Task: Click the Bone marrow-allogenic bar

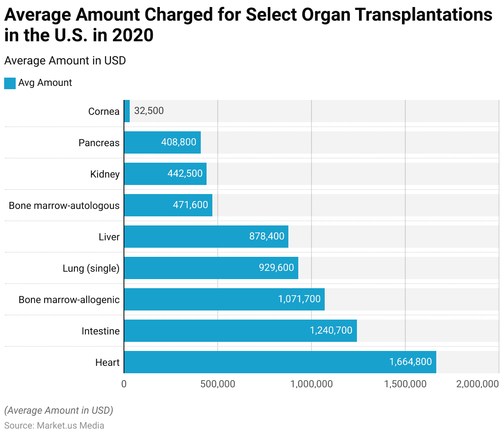Action: point(224,299)
